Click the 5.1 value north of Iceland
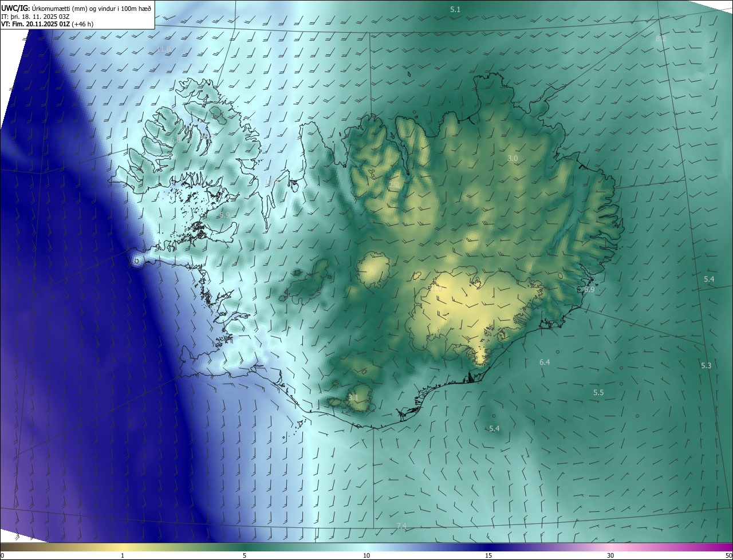This screenshot has width=733, height=560. (455, 9)
